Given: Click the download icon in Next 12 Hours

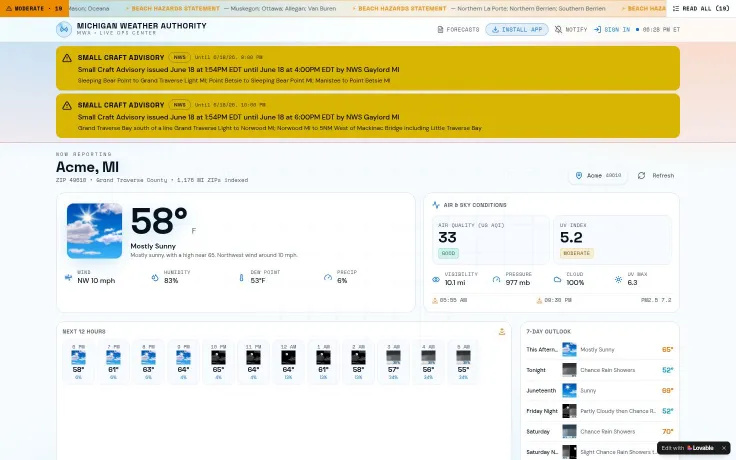Looking at the screenshot, I should (502, 332).
